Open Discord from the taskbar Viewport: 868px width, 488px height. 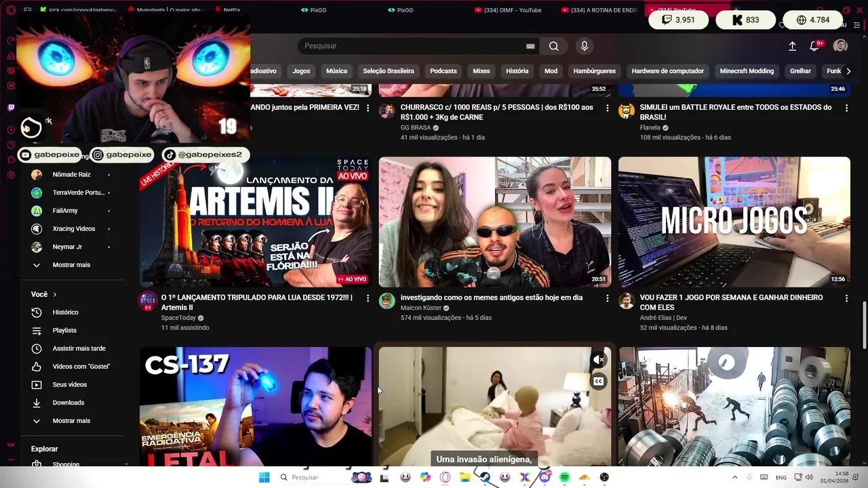[x=545, y=477]
